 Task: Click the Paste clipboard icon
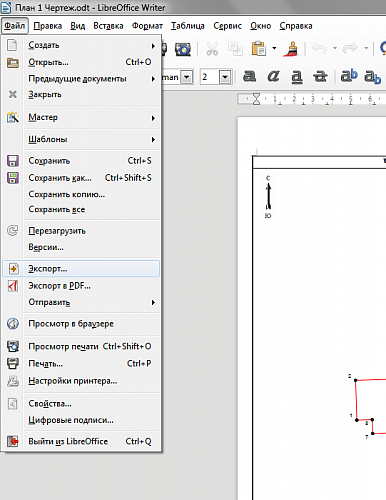tap(259, 49)
